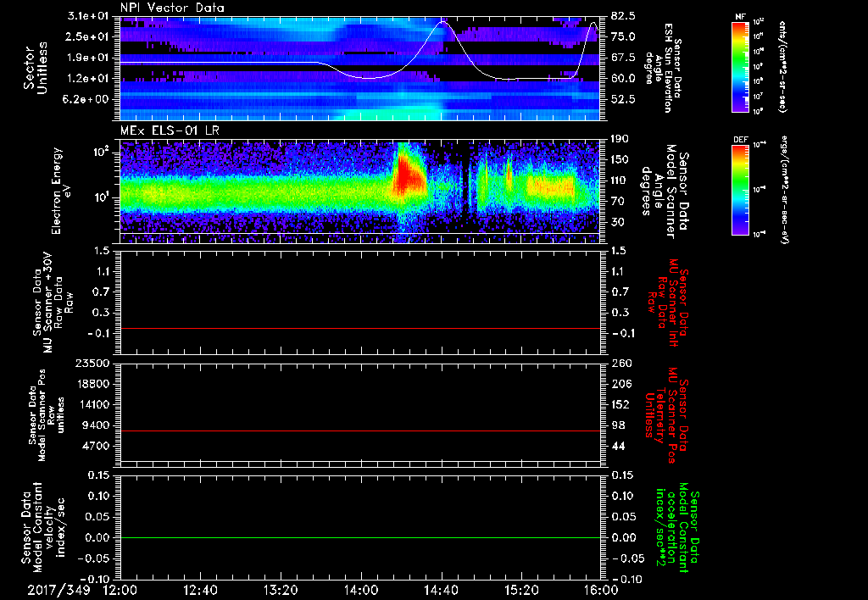Click the red line in the Scanner Pos panel
The width and height of the screenshot is (868, 600).
coord(360,431)
